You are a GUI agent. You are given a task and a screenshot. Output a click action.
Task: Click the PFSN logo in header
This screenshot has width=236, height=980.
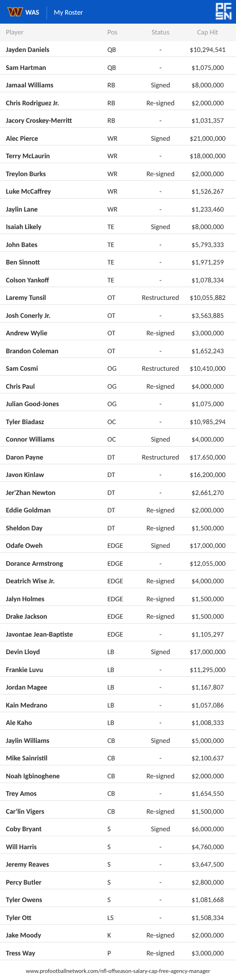(223, 12)
